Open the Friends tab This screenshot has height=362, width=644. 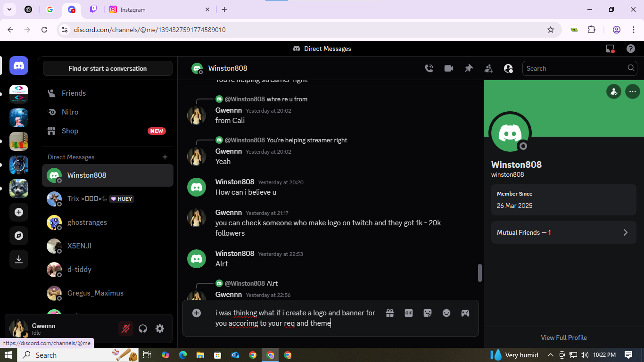(74, 93)
